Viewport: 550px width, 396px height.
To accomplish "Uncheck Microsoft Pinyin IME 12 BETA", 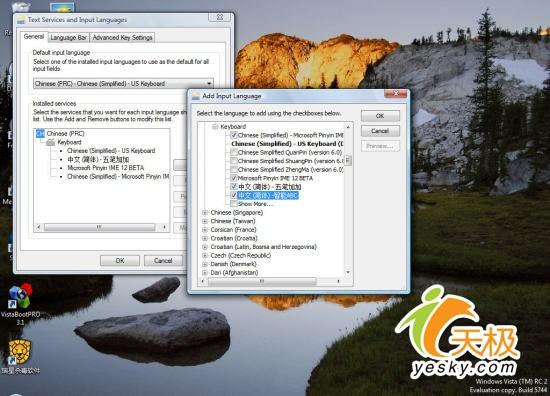I will [x=234, y=178].
